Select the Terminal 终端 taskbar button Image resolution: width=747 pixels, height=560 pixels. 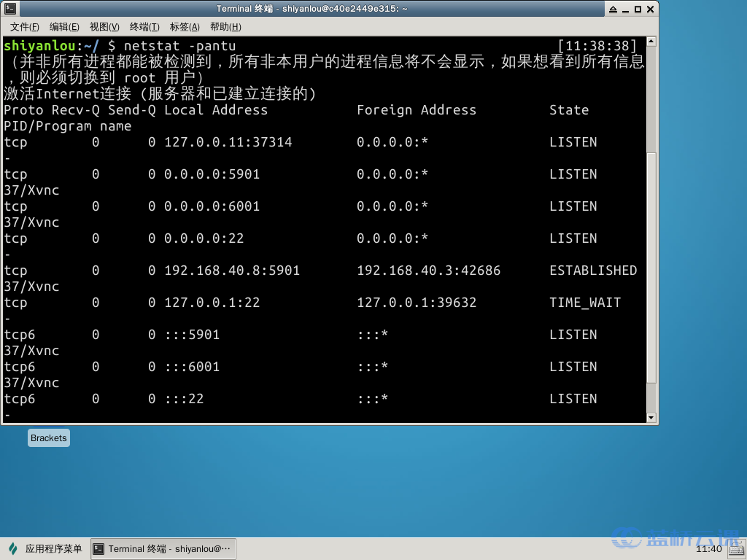pos(163,549)
